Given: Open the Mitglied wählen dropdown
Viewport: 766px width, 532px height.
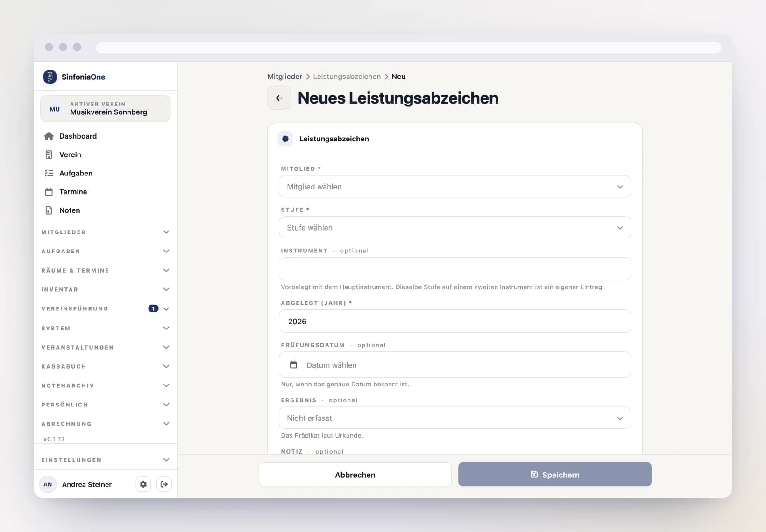Looking at the screenshot, I should (455, 187).
